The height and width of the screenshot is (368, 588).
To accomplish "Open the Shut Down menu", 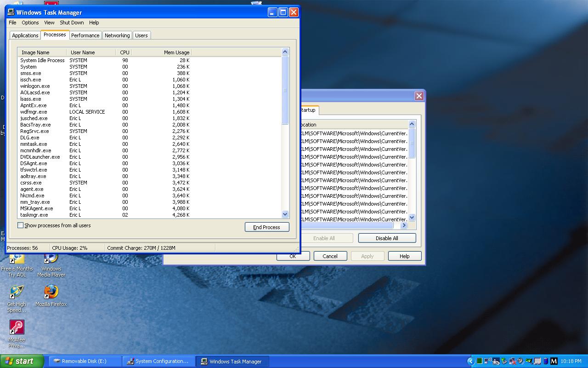I will pos(72,23).
